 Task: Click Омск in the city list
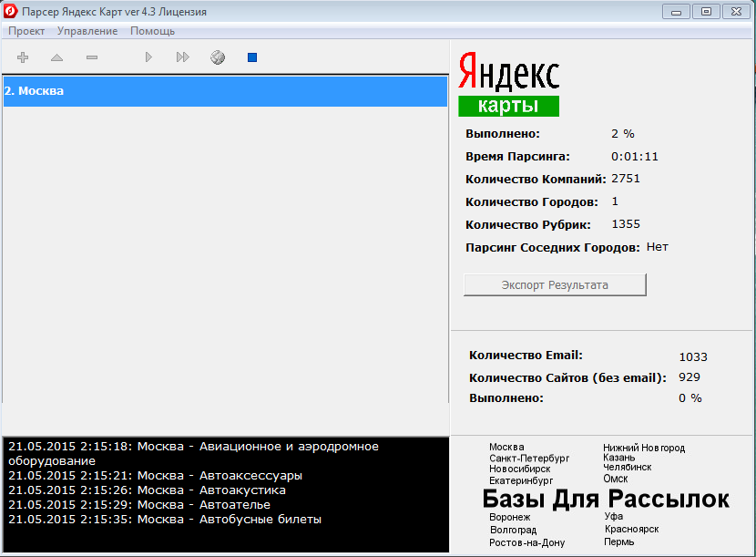[x=615, y=479]
